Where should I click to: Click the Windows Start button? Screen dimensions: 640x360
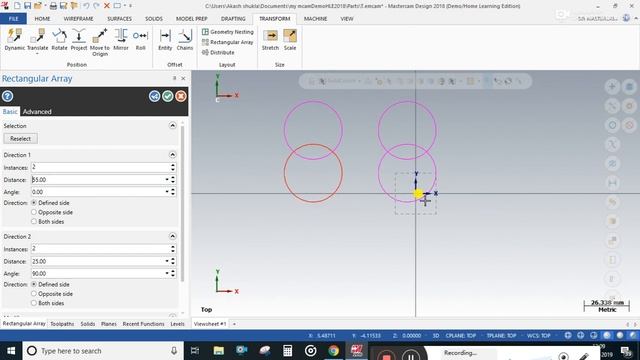[x=11, y=351]
